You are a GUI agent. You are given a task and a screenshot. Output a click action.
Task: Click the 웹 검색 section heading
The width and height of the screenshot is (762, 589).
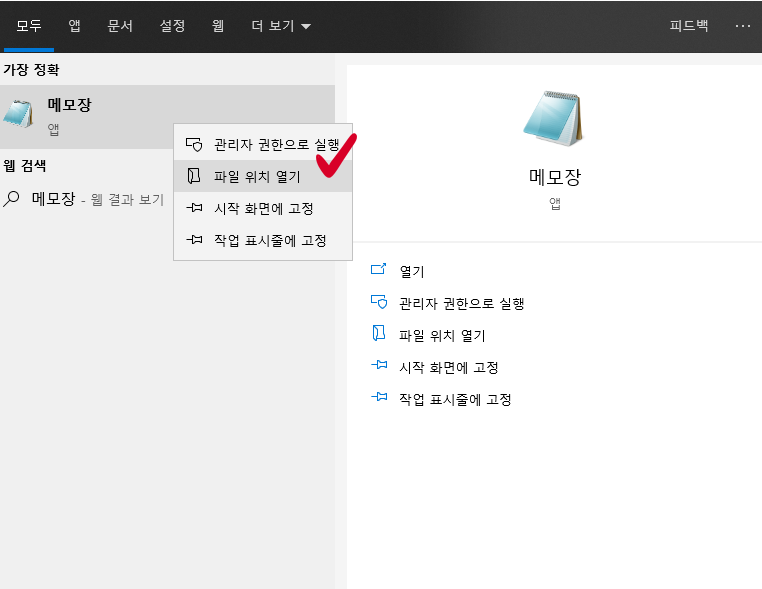24,166
